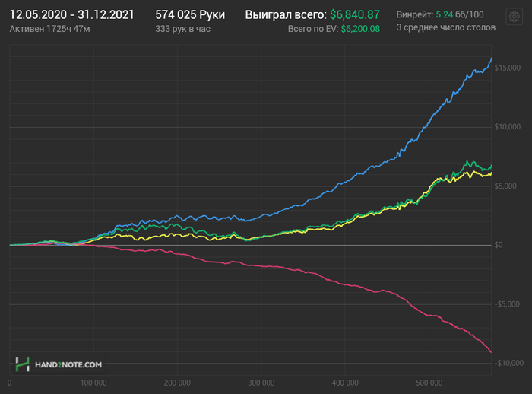
Task: Click the Активен 1725ч 47м text
Action: (49, 29)
